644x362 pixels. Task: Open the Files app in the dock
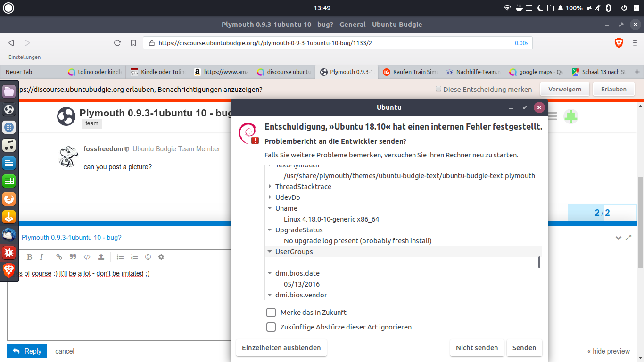(x=9, y=91)
